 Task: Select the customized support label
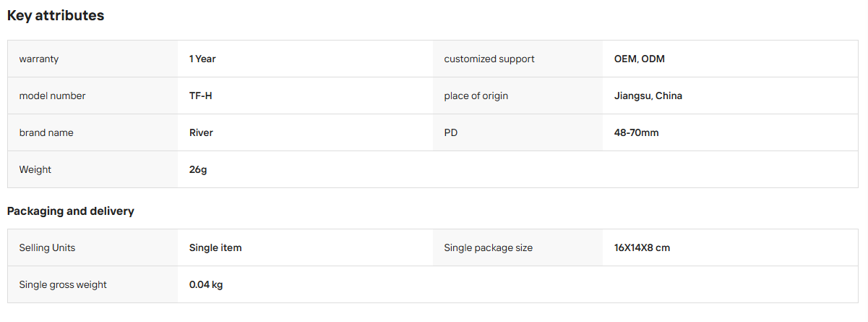(x=489, y=59)
